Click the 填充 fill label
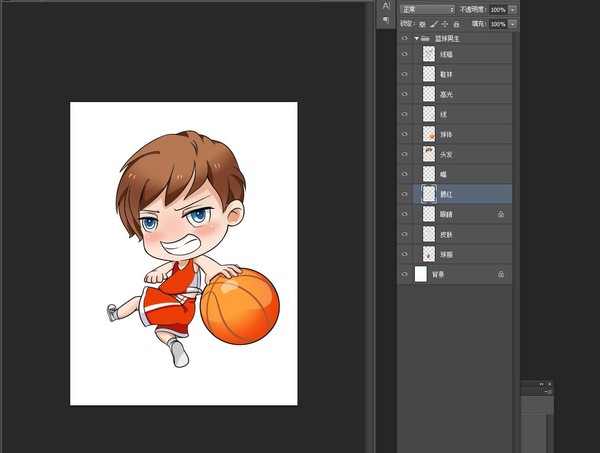This screenshot has height=453, width=600. tap(479, 24)
